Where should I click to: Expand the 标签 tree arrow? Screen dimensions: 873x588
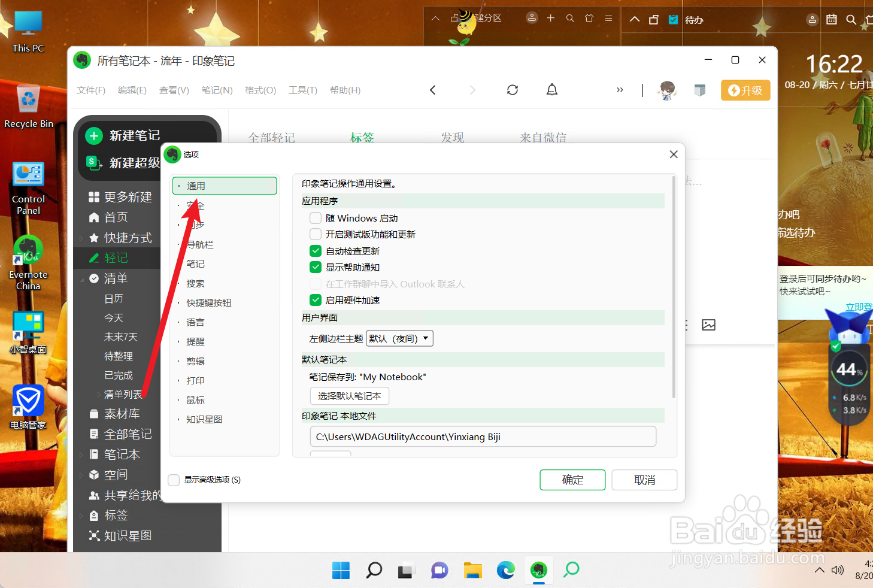pyautogui.click(x=81, y=516)
